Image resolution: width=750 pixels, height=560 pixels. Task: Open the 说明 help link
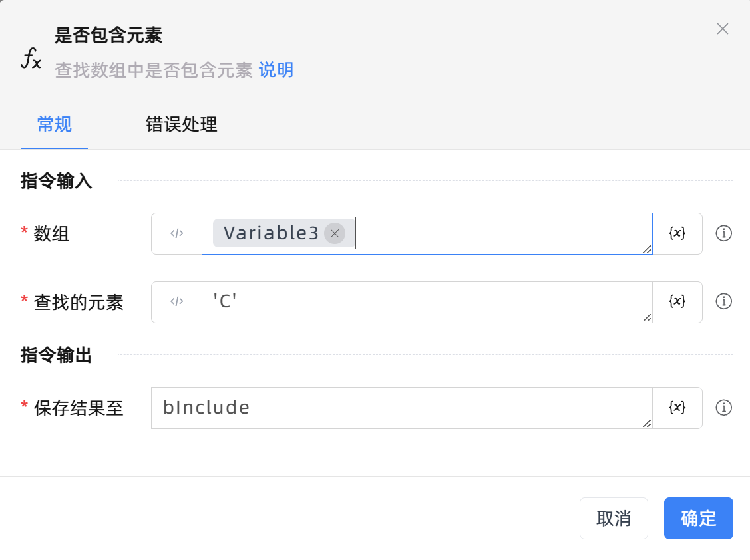[276, 70]
